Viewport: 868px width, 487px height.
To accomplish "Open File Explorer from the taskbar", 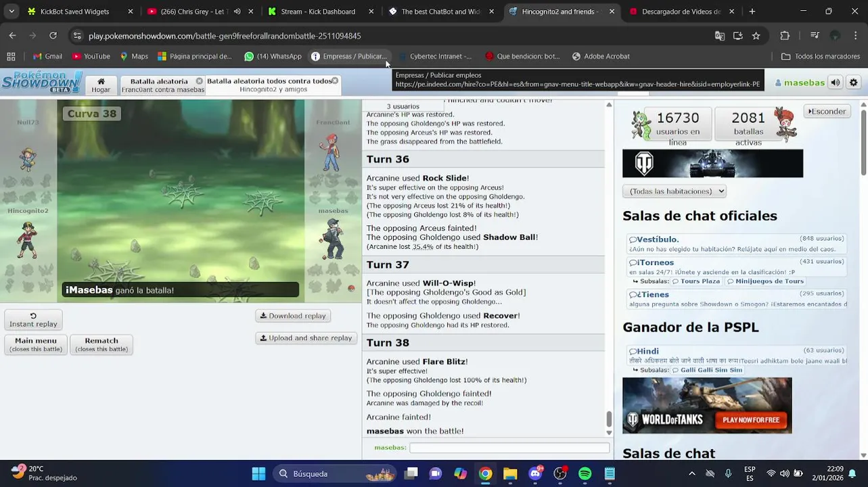I will point(510,473).
